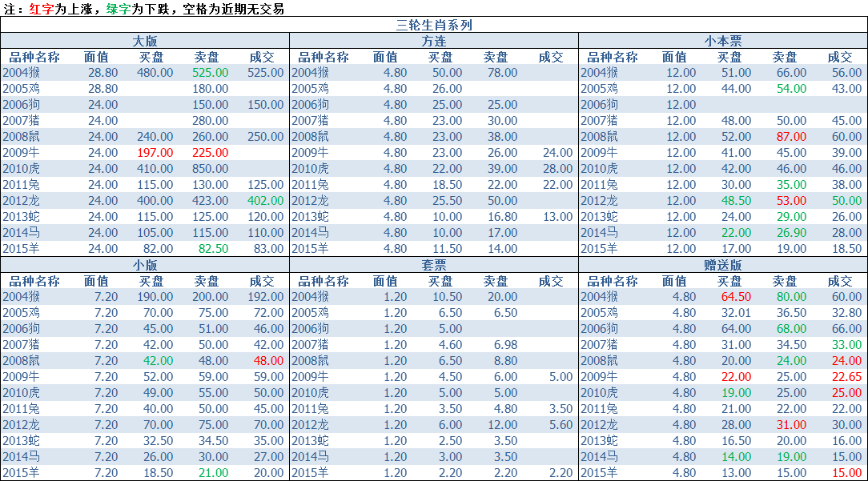
Task: Click the red 22.65 deal price for 2009牛
Action: [x=847, y=377]
